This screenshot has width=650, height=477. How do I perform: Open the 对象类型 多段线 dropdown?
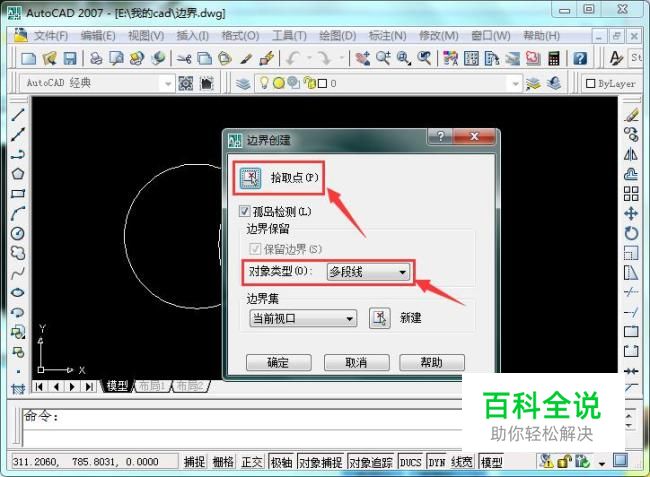tap(368, 272)
